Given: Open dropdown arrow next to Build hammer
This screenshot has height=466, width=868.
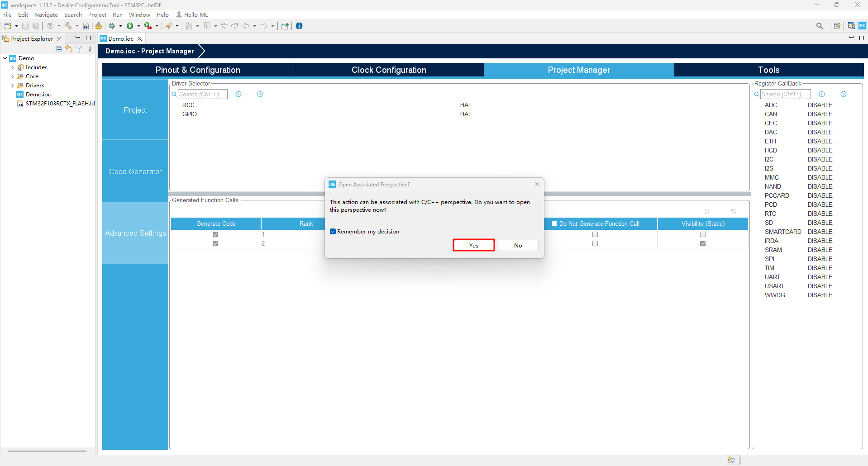Looking at the screenshot, I should click(77, 26).
